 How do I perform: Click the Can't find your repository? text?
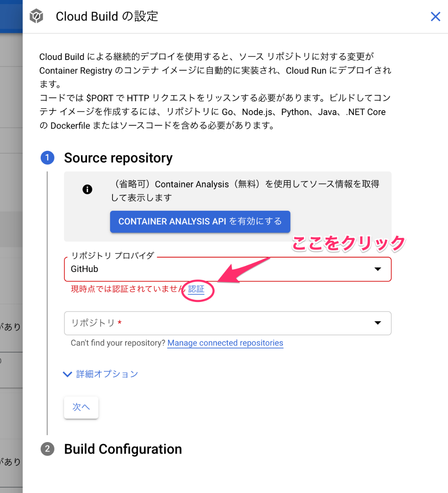coord(118,343)
